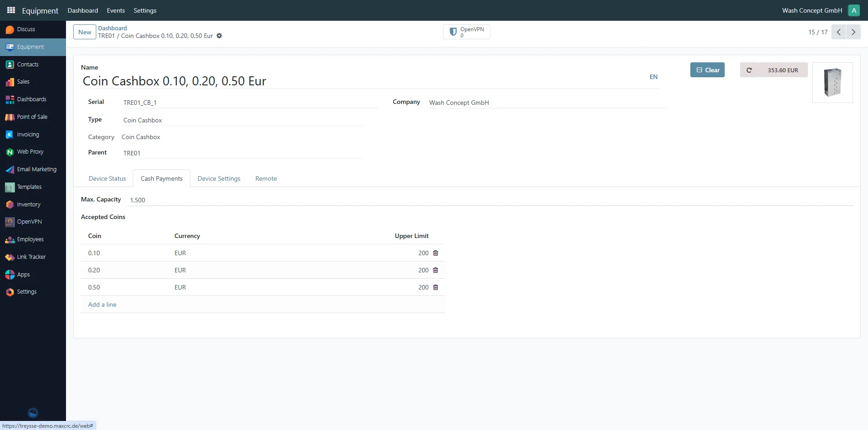Open Discuss from the sidebar

(x=33, y=29)
